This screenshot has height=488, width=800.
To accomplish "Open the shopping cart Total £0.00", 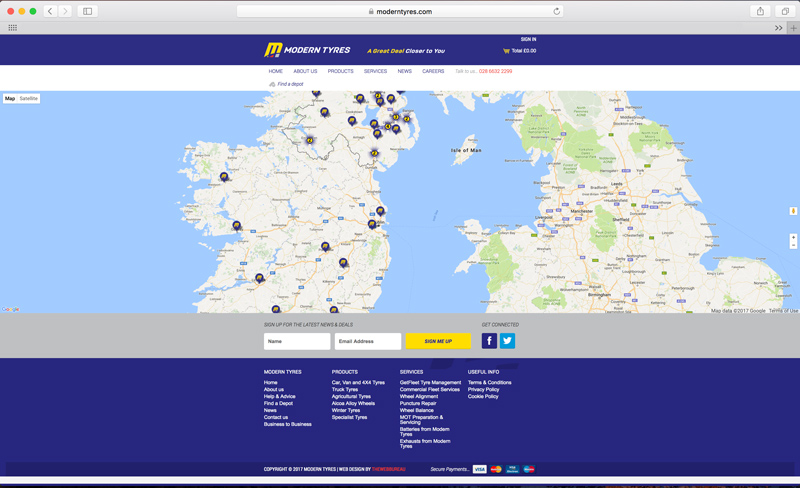I will coord(519,51).
